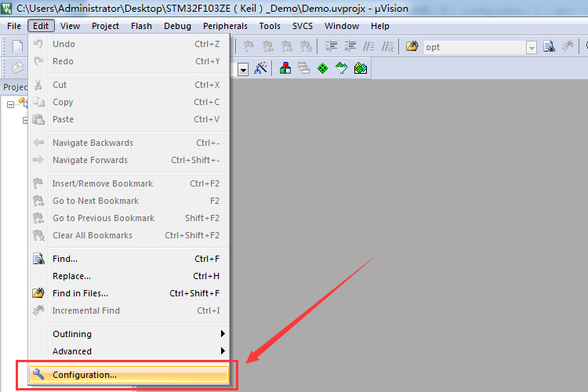
Task: Click Select Software Packs icon
Action: point(341,68)
